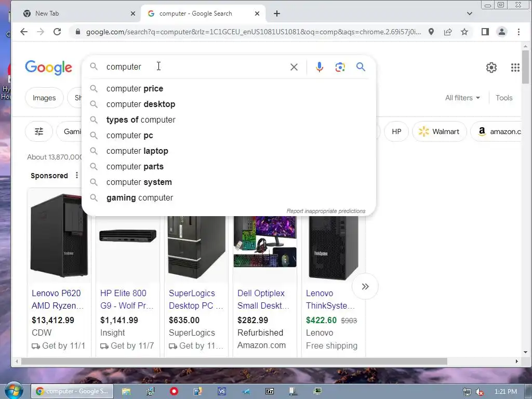
Task: Filter by Walmart chip
Action: (440, 131)
